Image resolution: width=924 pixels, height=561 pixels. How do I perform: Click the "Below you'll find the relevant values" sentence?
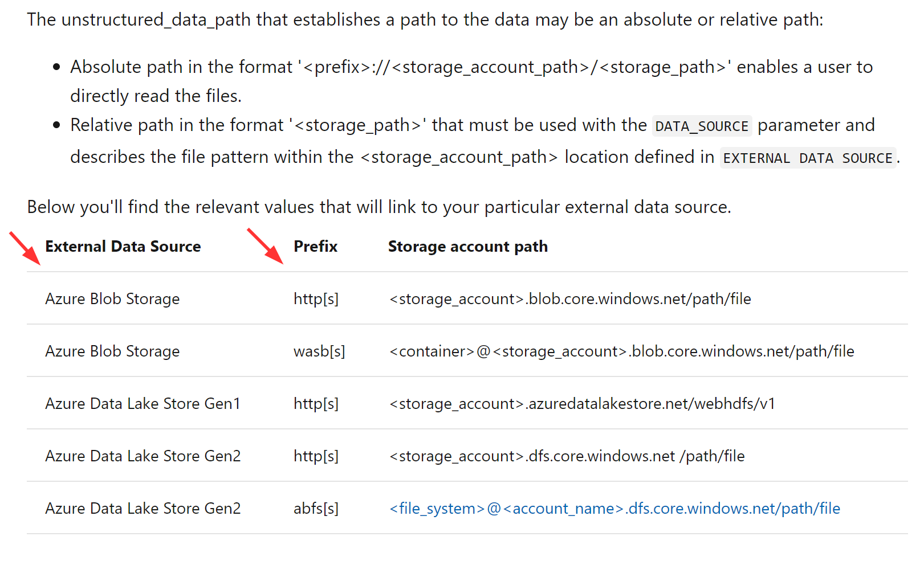[378, 207]
